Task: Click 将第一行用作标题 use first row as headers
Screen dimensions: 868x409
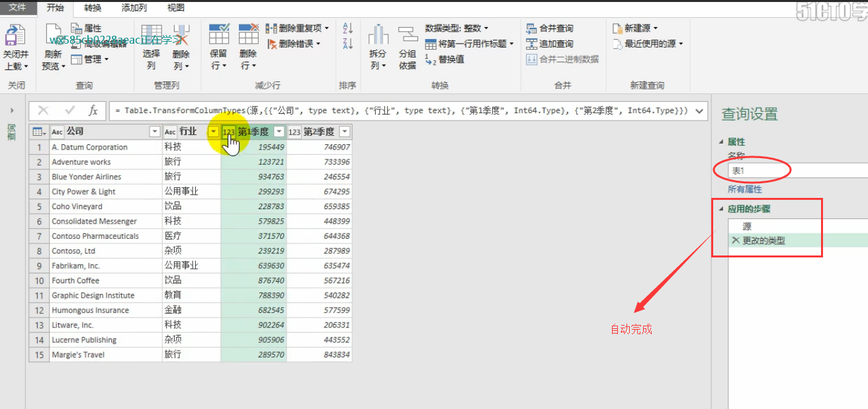Action: tap(470, 44)
